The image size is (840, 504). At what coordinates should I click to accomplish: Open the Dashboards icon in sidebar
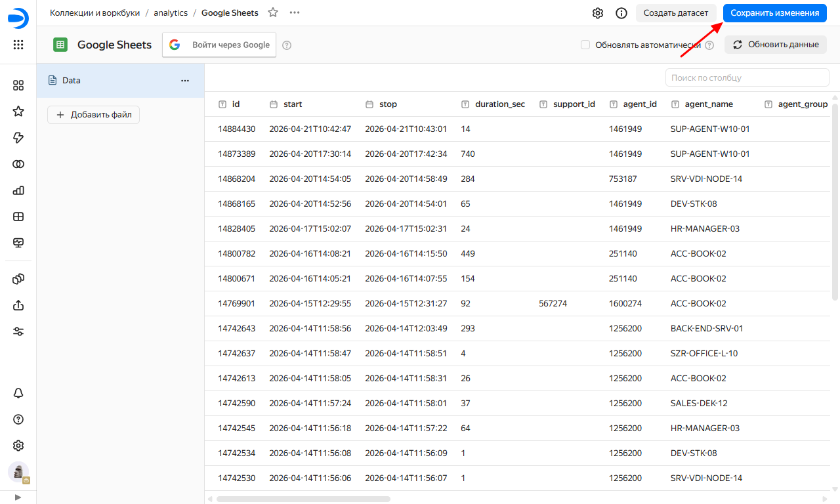[18, 217]
